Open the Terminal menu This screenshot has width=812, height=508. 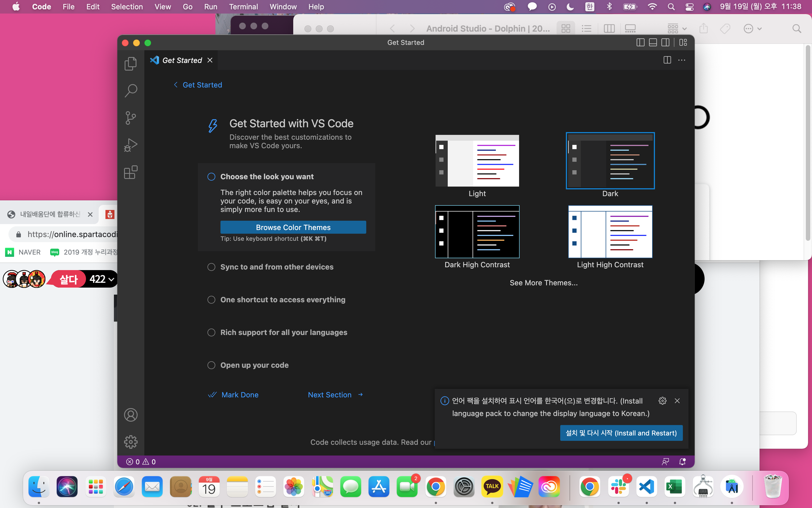(243, 7)
